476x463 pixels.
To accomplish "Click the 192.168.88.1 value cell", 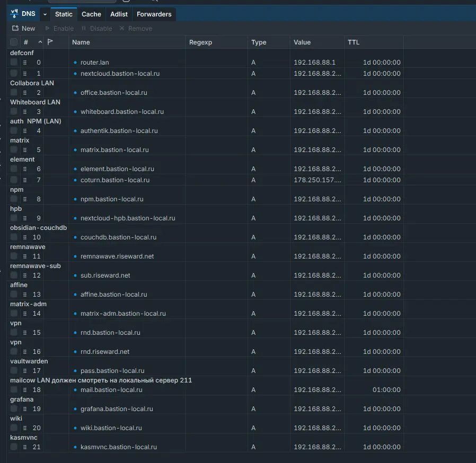I will pos(314,62).
